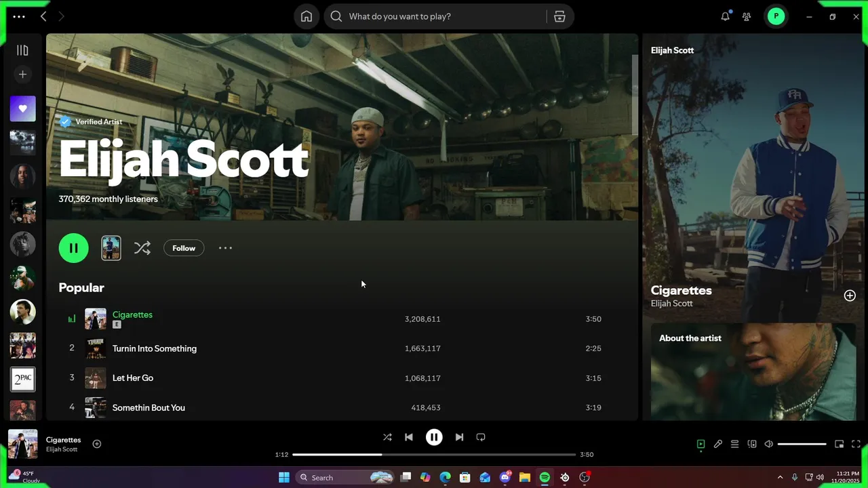Skip to previous track

409,437
